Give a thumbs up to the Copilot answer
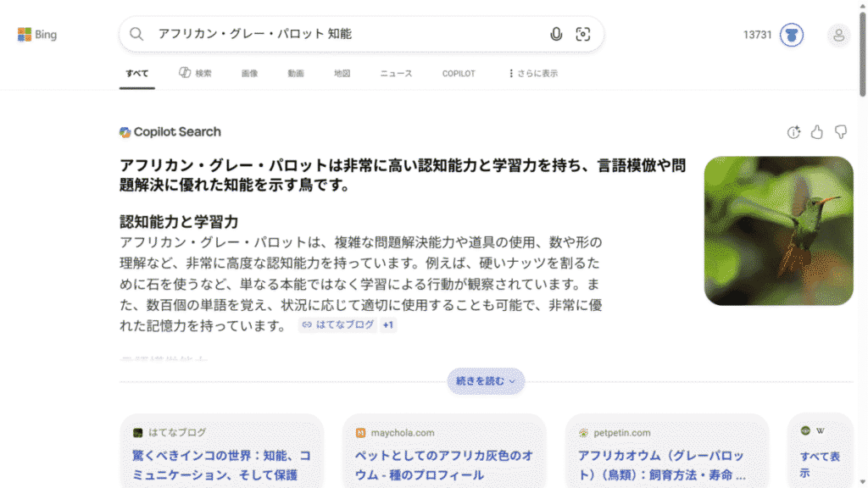Image resolution: width=868 pixels, height=488 pixels. click(x=817, y=133)
